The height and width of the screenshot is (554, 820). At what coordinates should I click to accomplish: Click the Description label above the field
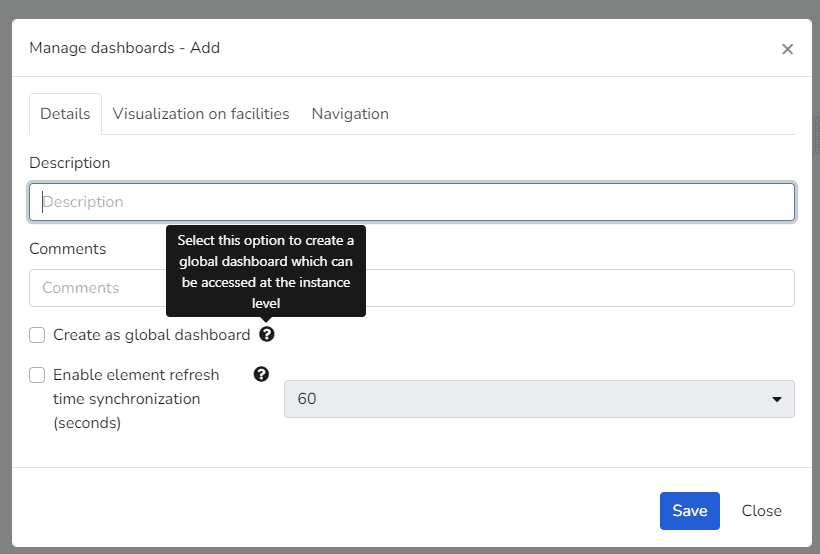click(x=70, y=163)
